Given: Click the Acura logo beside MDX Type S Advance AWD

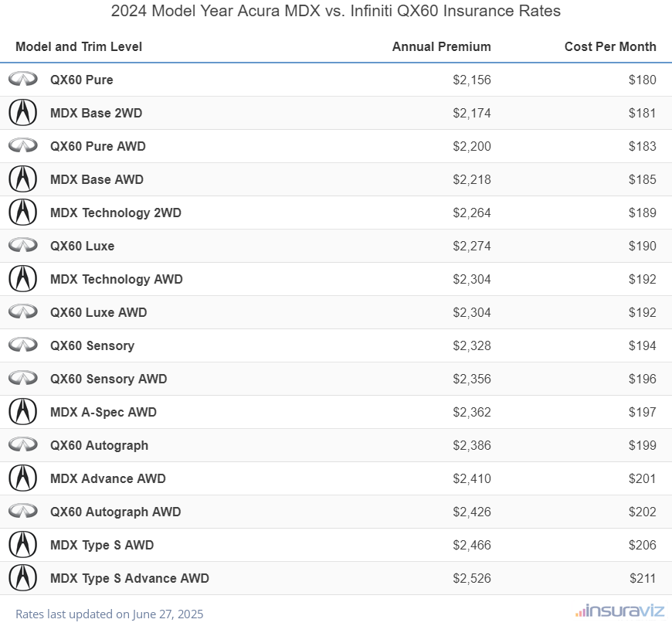Looking at the screenshot, I should click(x=23, y=577).
